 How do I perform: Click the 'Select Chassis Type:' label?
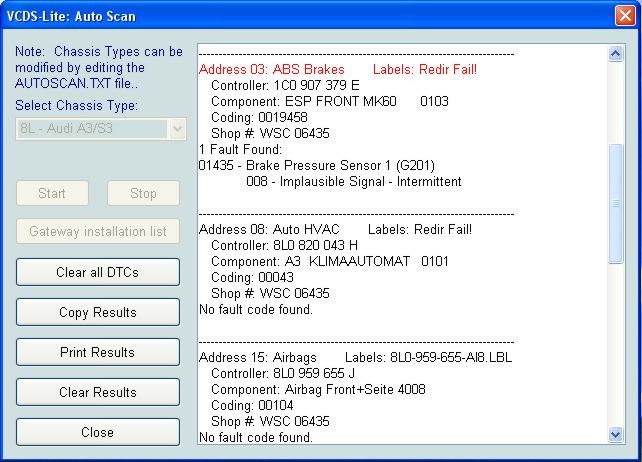tap(77, 105)
